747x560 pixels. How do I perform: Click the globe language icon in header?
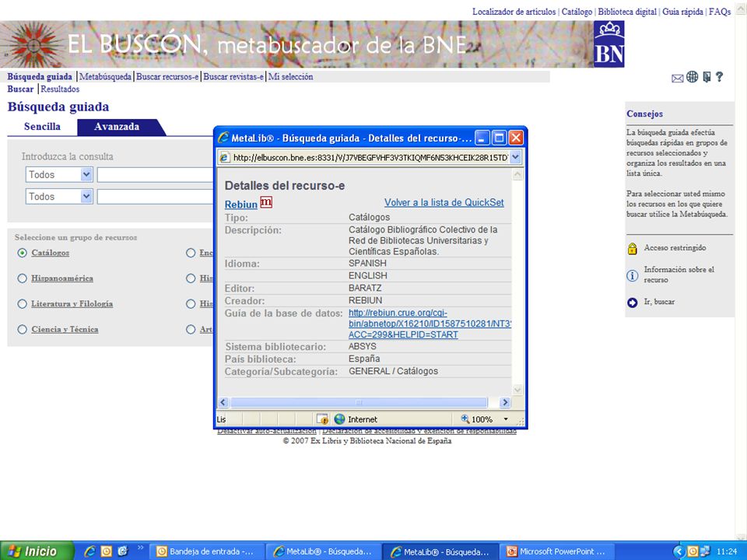click(x=693, y=77)
